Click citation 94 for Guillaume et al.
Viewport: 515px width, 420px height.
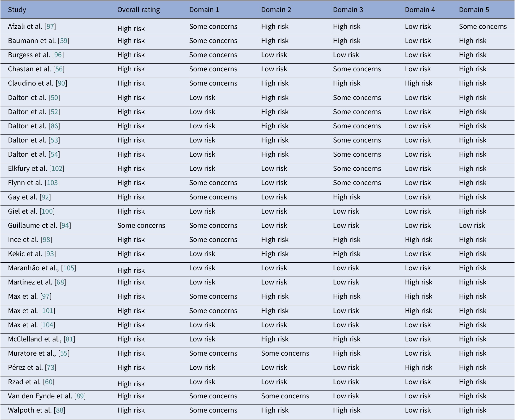(x=65, y=225)
